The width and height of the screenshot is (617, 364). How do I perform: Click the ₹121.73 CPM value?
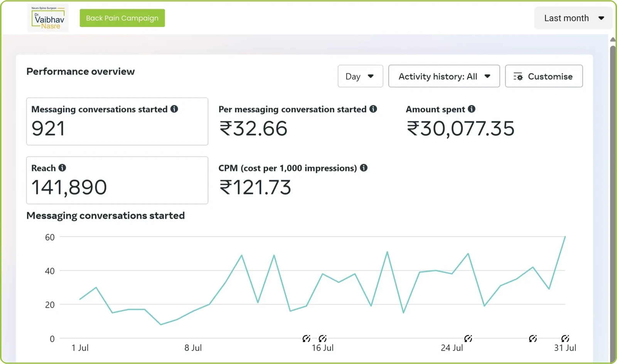[x=255, y=188]
